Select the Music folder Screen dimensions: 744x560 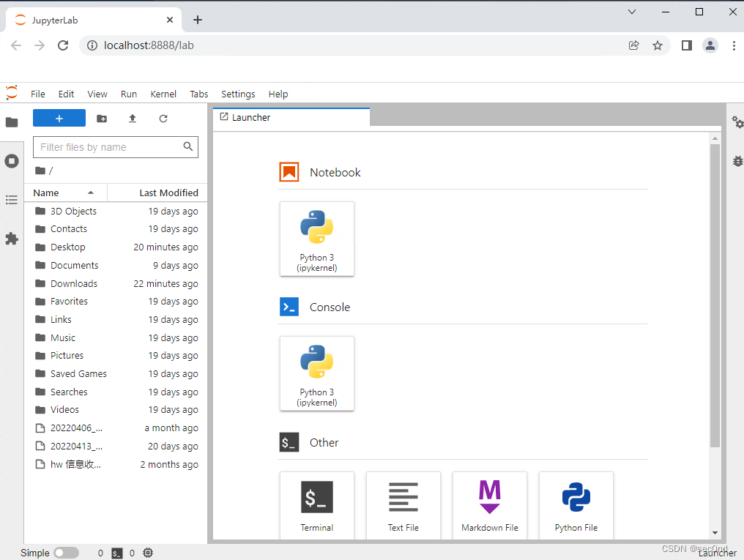pos(116,337)
